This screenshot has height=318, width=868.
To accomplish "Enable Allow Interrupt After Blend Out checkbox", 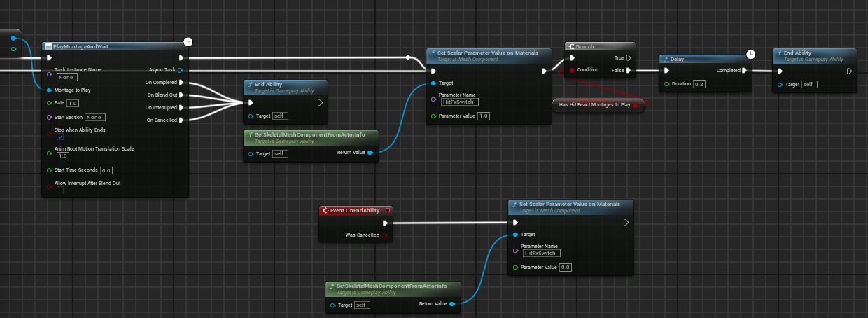I will (x=60, y=190).
